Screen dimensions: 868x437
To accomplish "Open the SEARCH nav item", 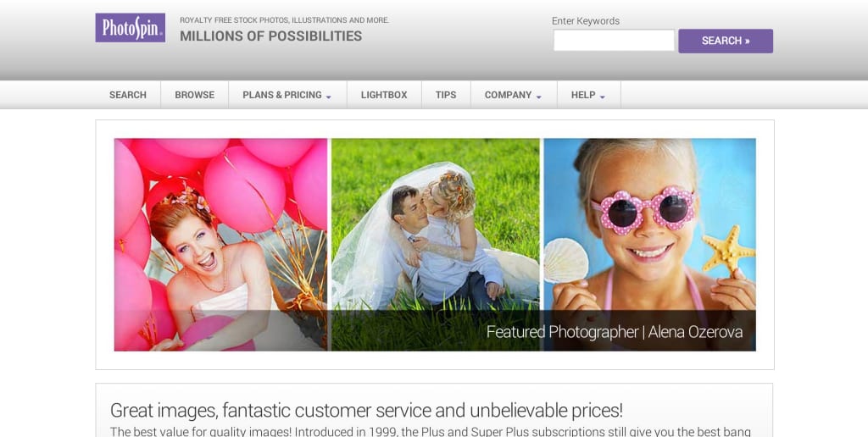I will tap(128, 95).
